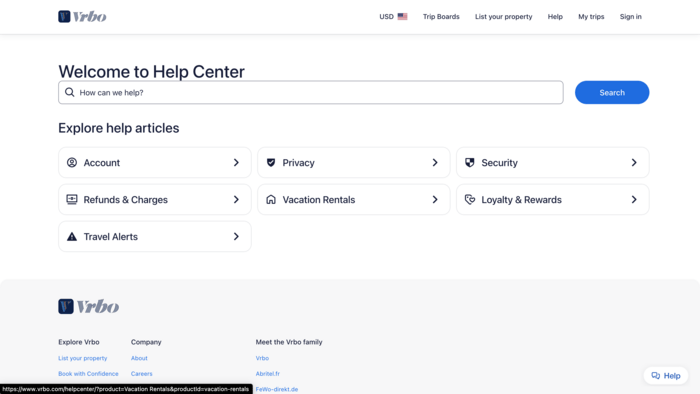Viewport: 700px width, 394px height.
Task: Open the Vacation Rentals topic label
Action: [x=319, y=200]
